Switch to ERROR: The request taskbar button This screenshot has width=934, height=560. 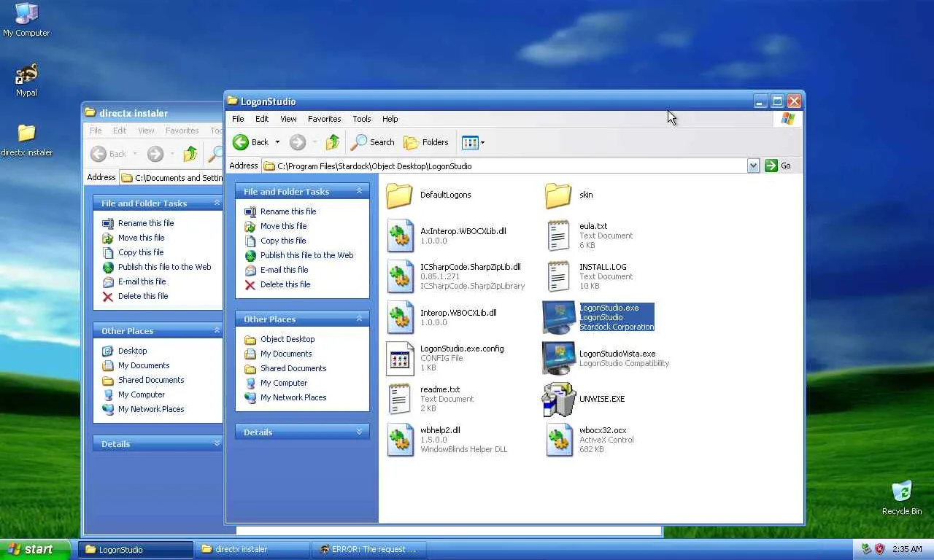click(x=369, y=549)
